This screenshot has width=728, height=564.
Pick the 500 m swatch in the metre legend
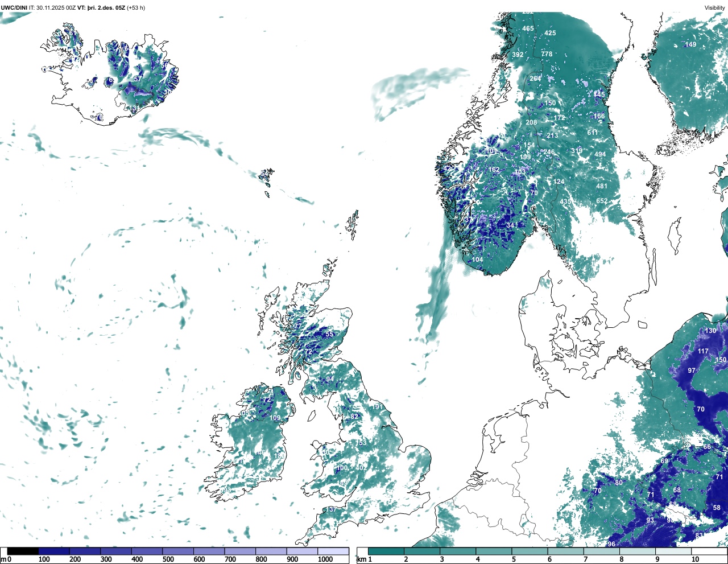[178, 551]
